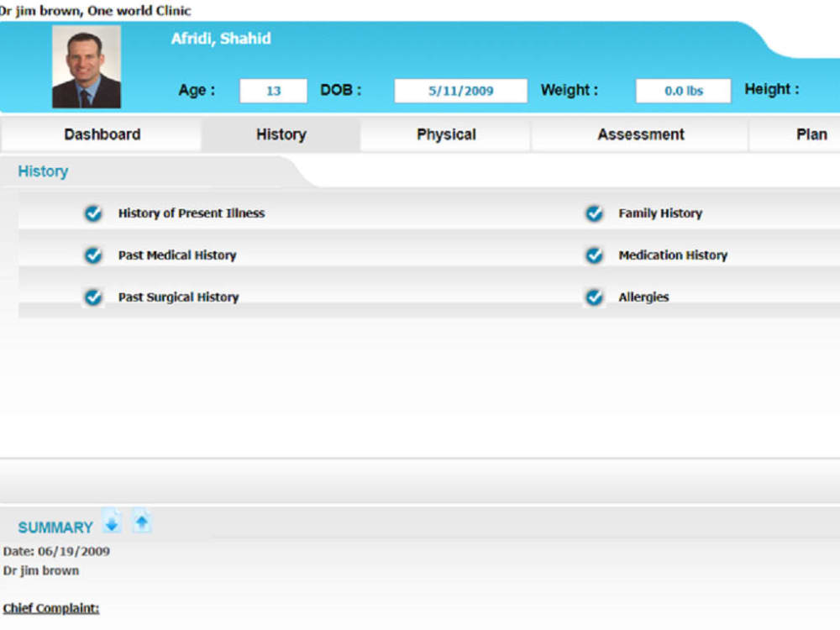Click the checkmark icon beside History of Present Illness
The height and width of the screenshot is (630, 840).
tap(93, 213)
